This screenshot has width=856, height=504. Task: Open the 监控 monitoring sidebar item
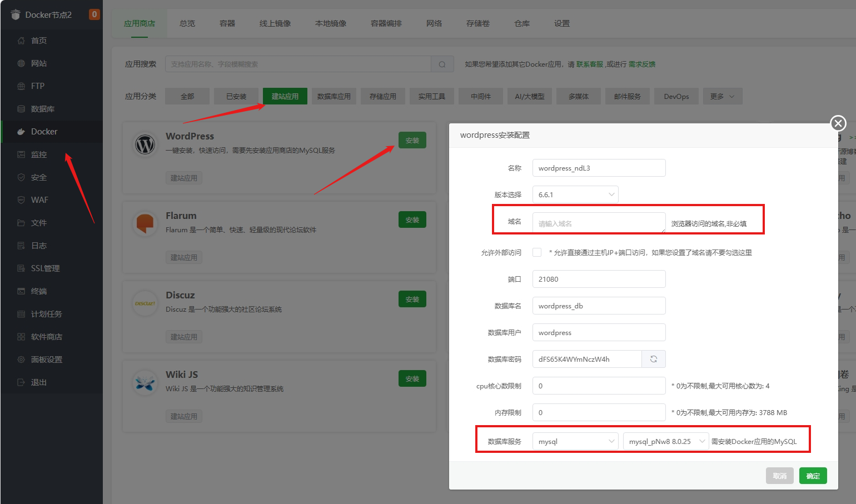[51, 154]
